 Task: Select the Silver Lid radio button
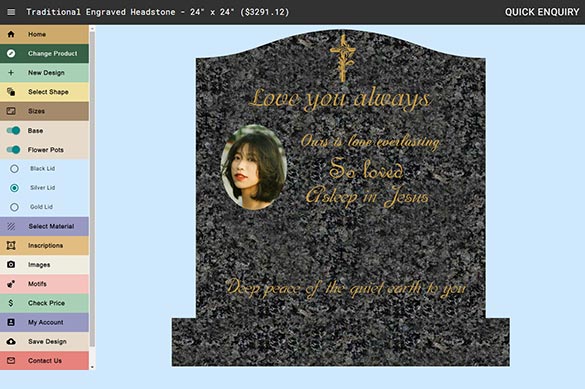[14, 188]
